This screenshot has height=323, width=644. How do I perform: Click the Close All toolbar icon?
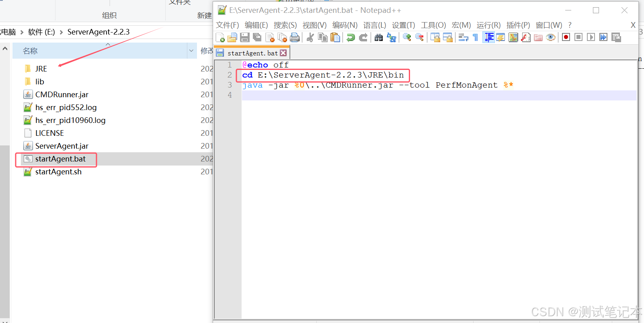click(x=283, y=37)
